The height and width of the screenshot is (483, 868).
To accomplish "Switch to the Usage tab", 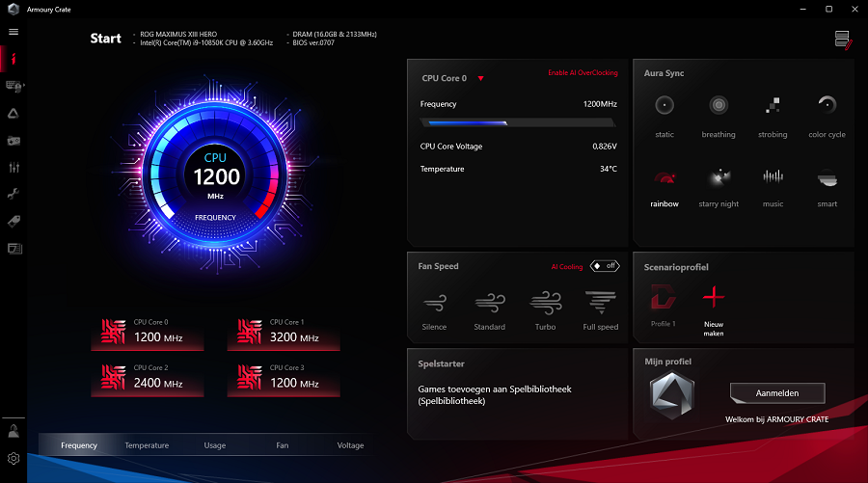I will pyautogui.click(x=215, y=445).
